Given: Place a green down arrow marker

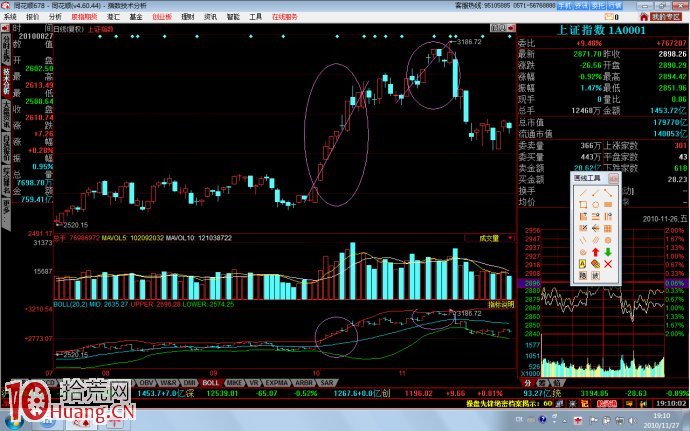Looking at the screenshot, I should pos(608,252).
